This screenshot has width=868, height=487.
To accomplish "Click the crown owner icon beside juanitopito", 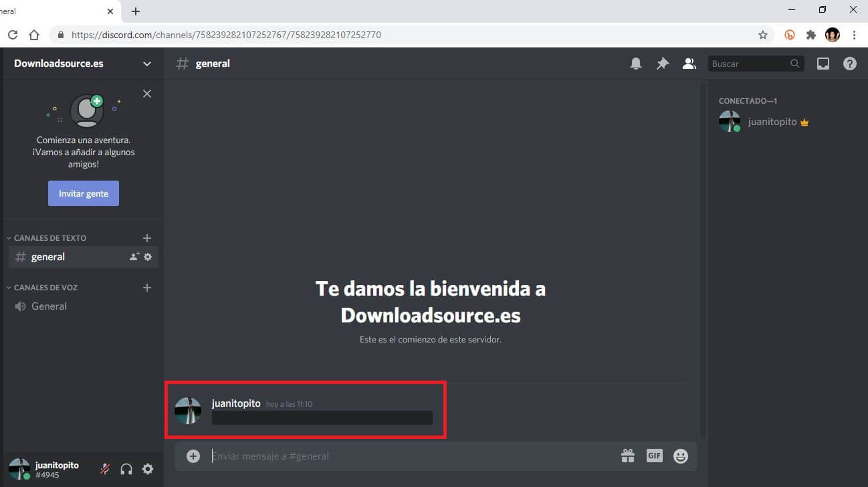I will [804, 122].
